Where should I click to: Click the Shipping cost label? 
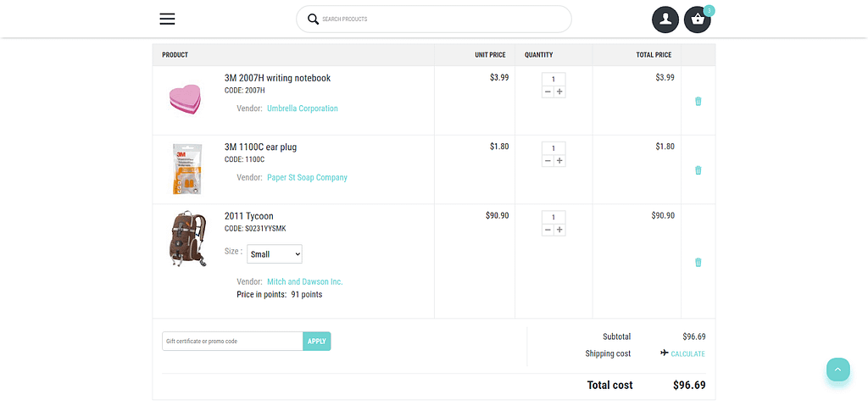pyautogui.click(x=608, y=354)
